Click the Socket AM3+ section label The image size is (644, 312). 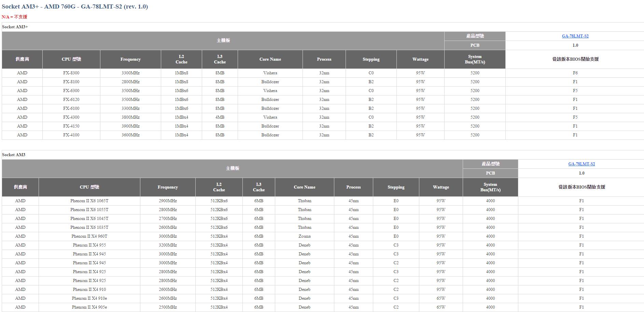pos(15,27)
